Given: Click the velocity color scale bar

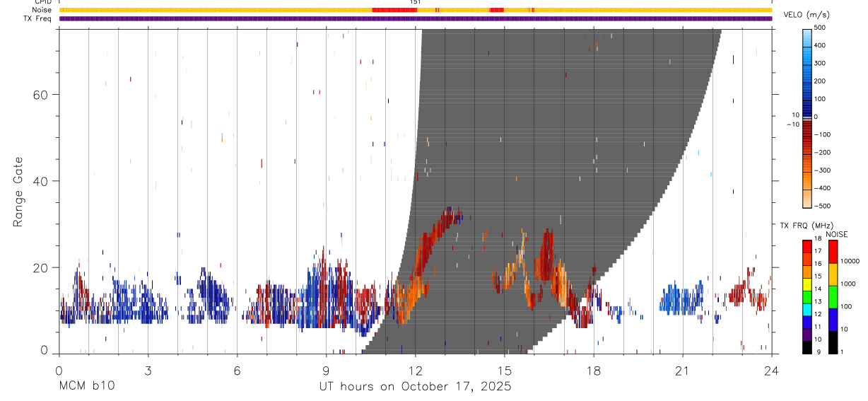Looking at the screenshot, I should [807, 117].
